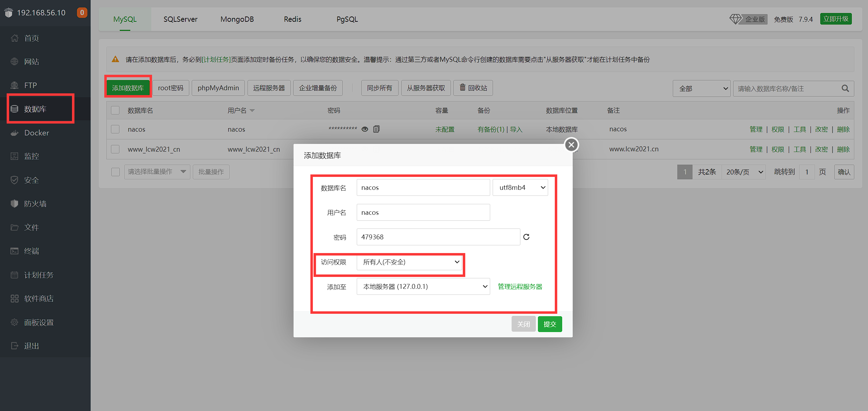Image resolution: width=868 pixels, height=411 pixels.
Task: Check the nacos database row checkbox
Action: [x=115, y=129]
